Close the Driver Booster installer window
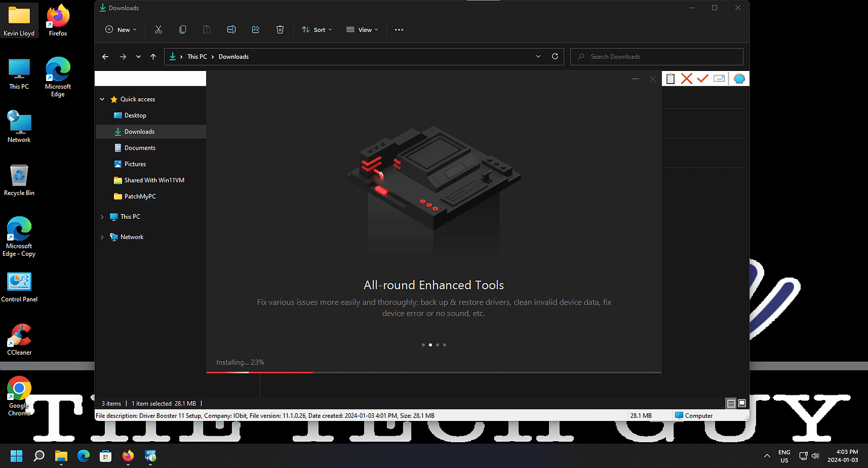This screenshot has height=468, width=868. (x=653, y=79)
